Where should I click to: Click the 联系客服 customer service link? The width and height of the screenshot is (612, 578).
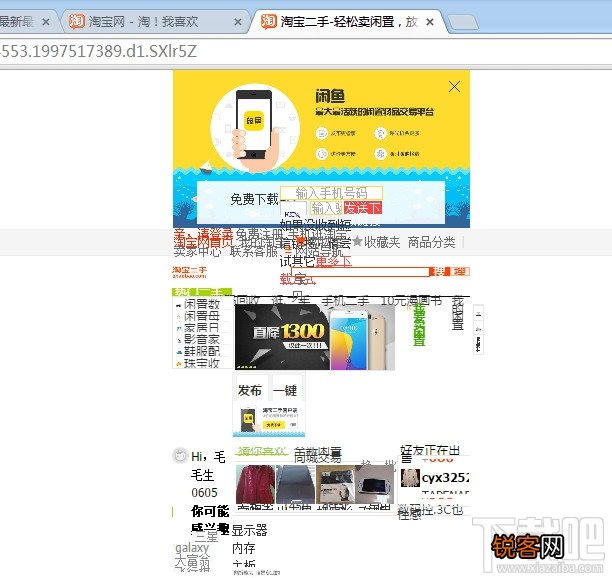[254, 252]
